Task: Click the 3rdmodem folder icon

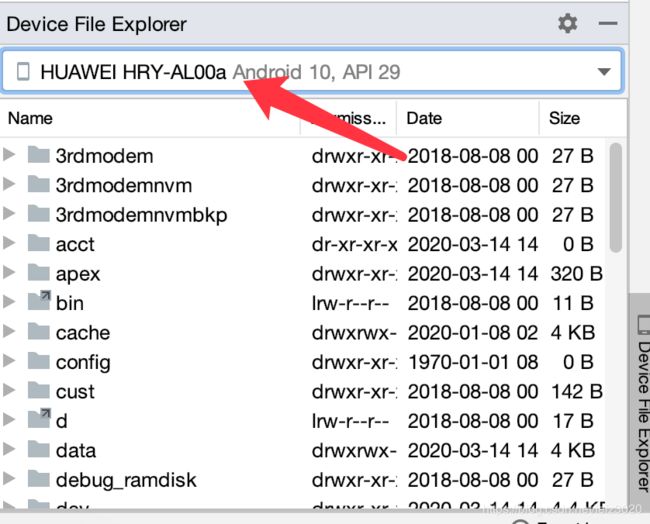Action: tap(39, 155)
